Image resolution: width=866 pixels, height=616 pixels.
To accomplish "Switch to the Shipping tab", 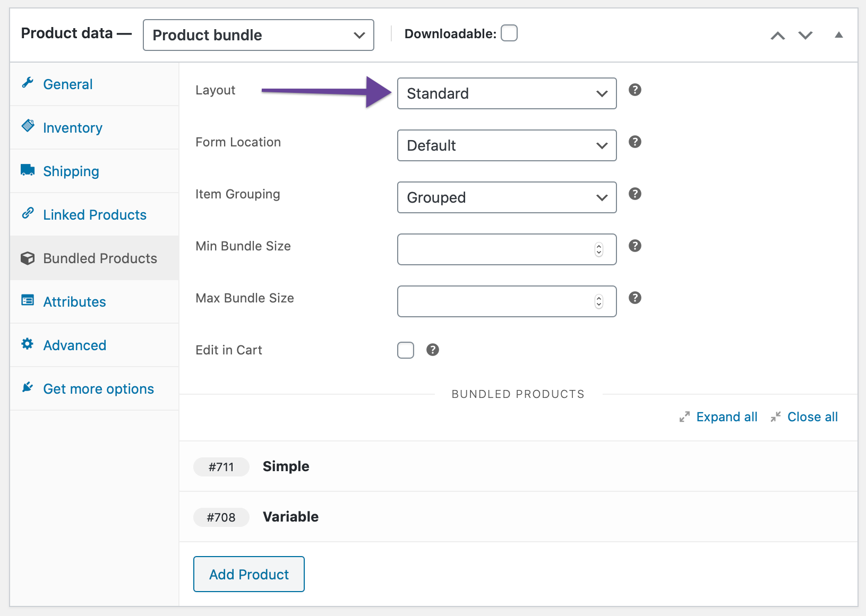I will click(95, 171).
